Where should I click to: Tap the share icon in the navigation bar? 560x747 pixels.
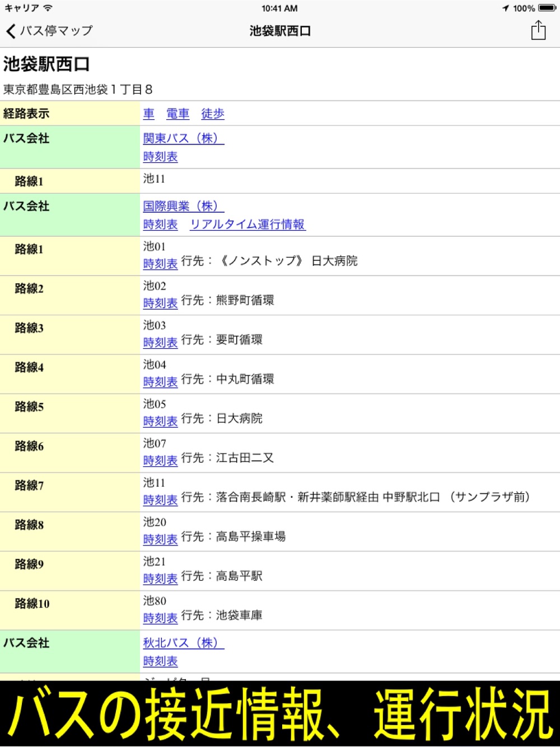click(538, 30)
